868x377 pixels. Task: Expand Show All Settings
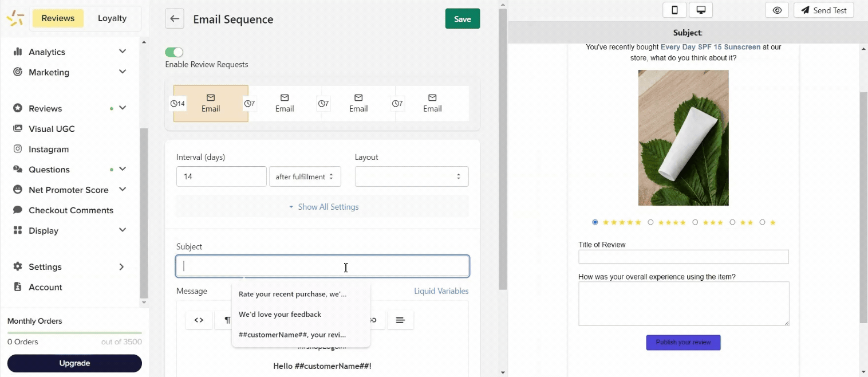coord(323,207)
